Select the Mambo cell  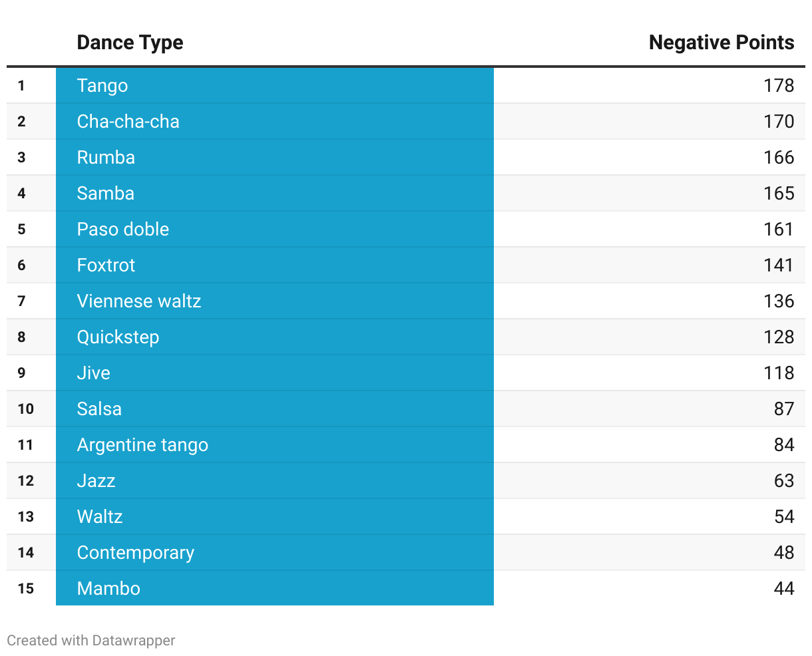coord(108,589)
